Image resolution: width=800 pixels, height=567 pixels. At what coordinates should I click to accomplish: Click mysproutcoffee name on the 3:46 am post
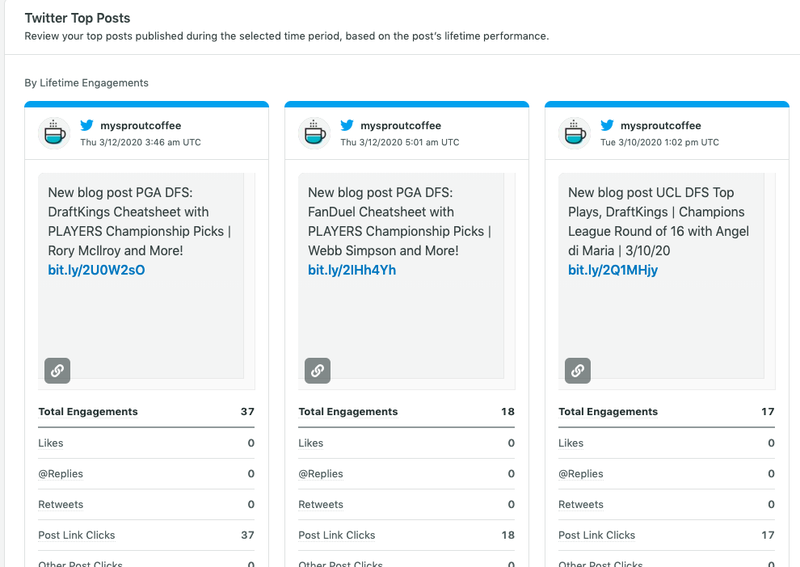point(141,126)
